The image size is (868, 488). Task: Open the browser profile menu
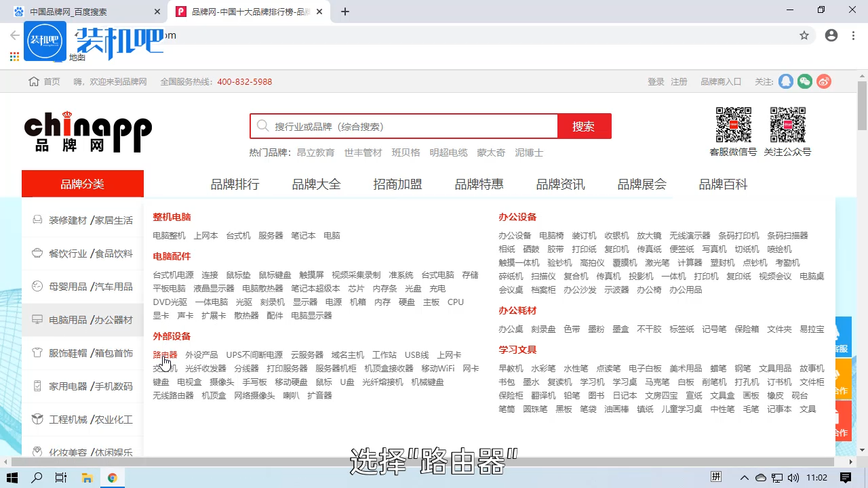click(831, 35)
